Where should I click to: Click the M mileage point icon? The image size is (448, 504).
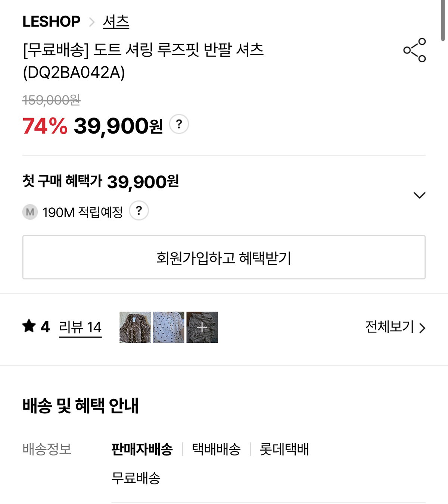coord(30,212)
